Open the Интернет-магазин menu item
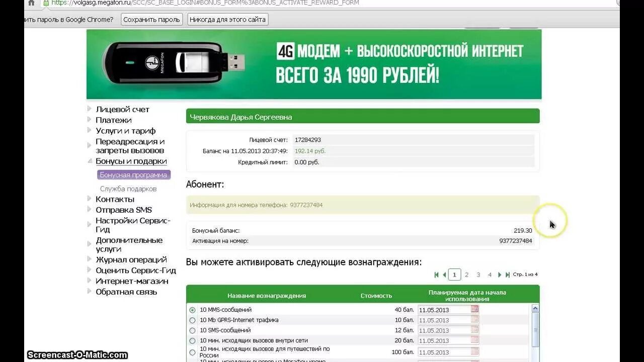This screenshot has height=362, width=644. click(x=132, y=281)
